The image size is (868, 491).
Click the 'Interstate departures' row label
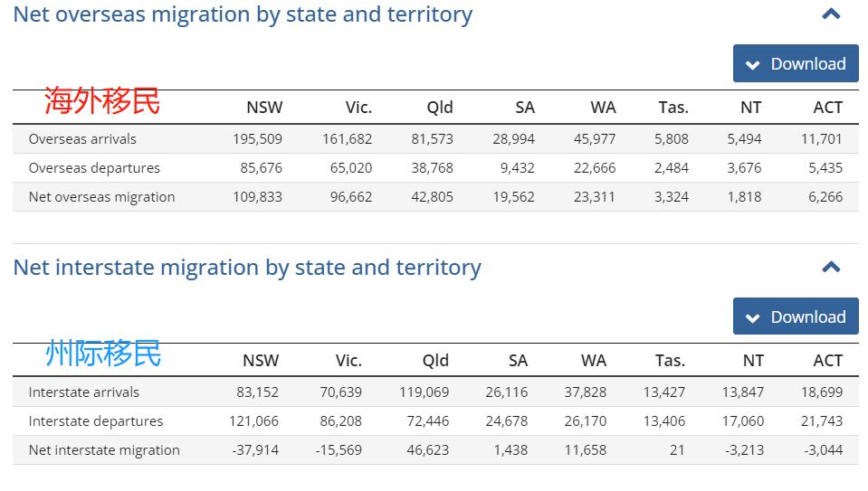(96, 421)
